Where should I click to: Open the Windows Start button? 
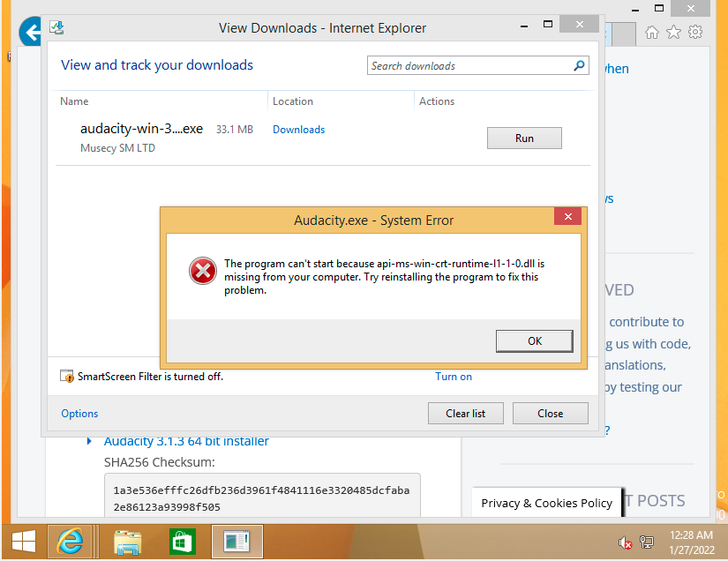[24, 542]
